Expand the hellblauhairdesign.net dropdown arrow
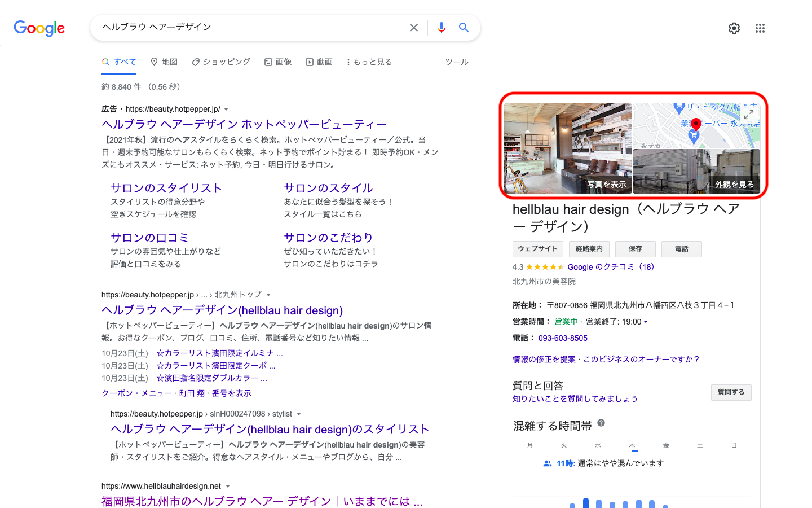 point(228,486)
